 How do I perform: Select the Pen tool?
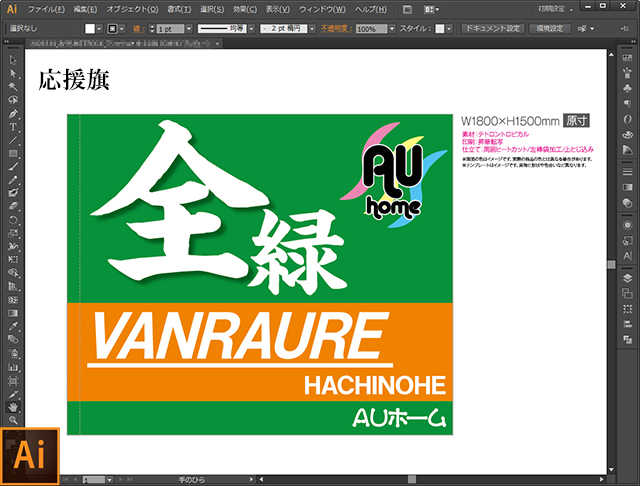pyautogui.click(x=14, y=113)
